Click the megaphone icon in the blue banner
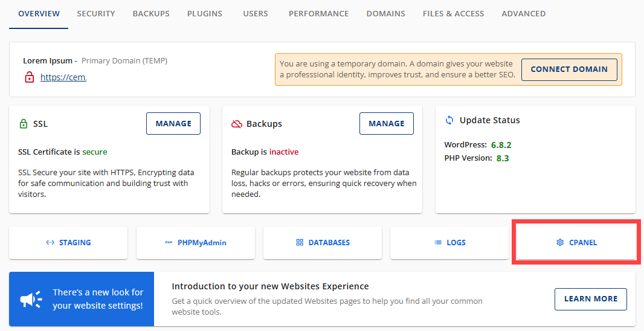The width and height of the screenshot is (644, 331). tap(31, 299)
